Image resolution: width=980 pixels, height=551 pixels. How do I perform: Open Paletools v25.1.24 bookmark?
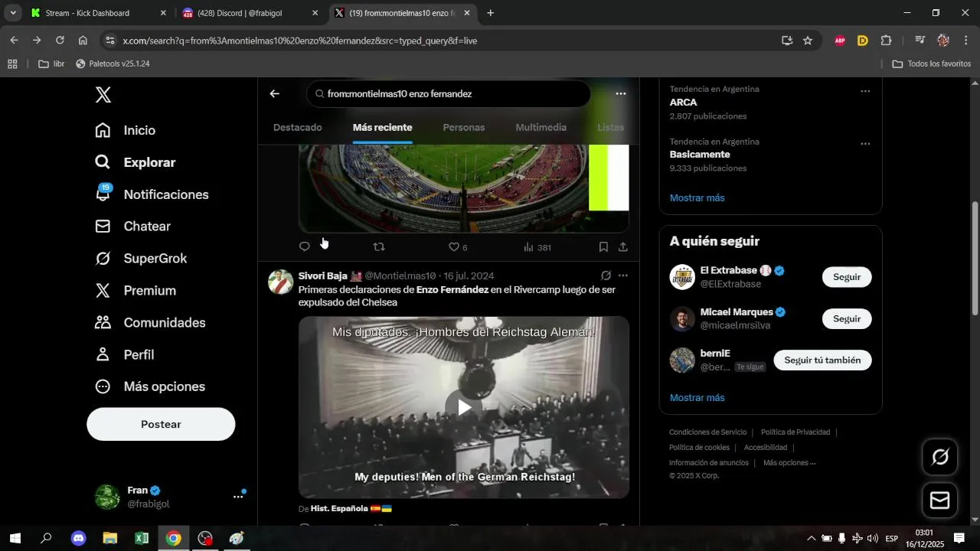(113, 64)
